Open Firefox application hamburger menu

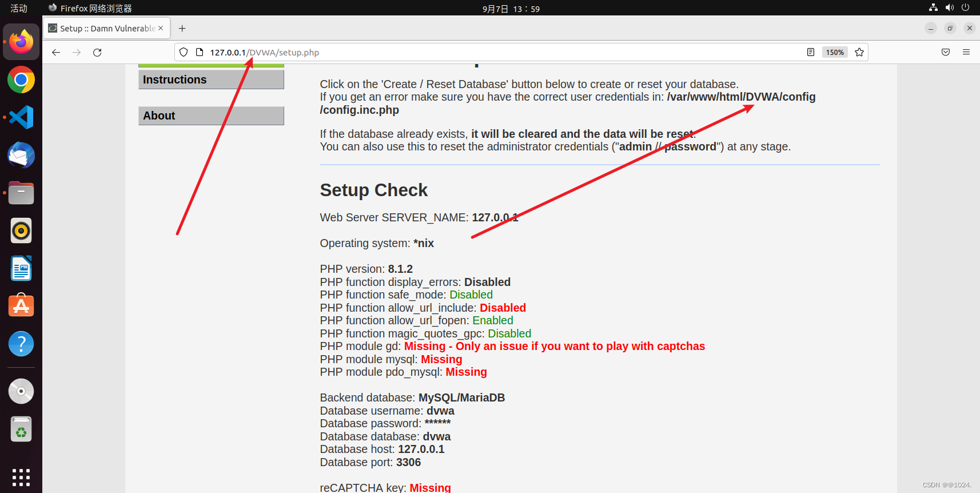pyautogui.click(x=966, y=52)
